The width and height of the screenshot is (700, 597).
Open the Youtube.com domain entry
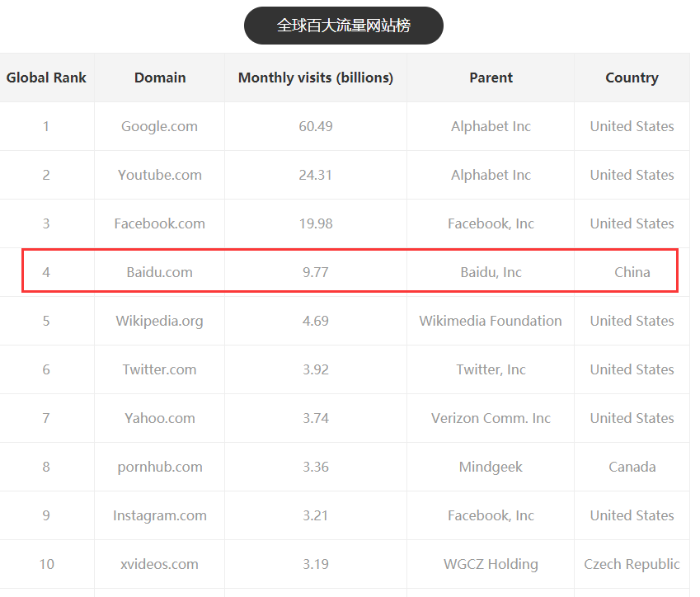160,175
